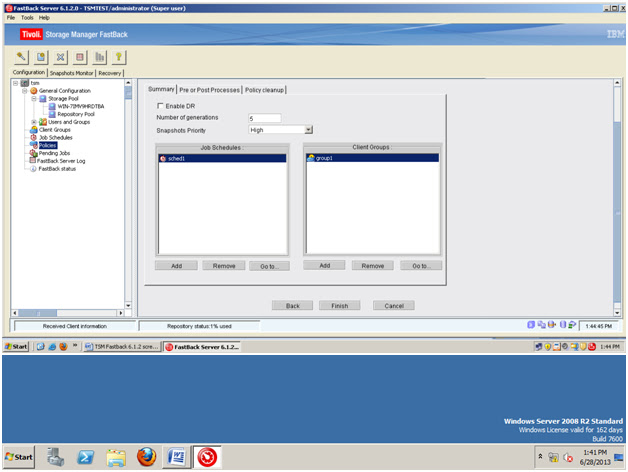The height and width of the screenshot is (472, 628).
Task: Click the orange globe status bar icon
Action: pos(552,325)
